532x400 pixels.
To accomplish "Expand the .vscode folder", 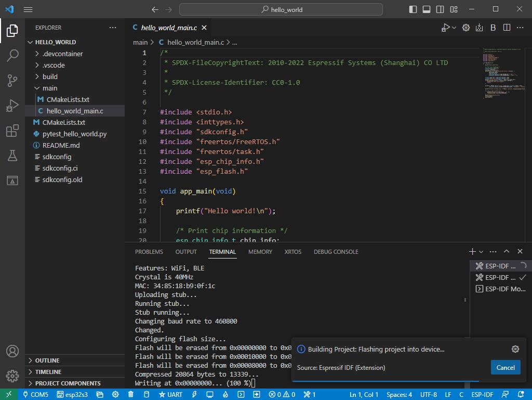I will click(54, 65).
